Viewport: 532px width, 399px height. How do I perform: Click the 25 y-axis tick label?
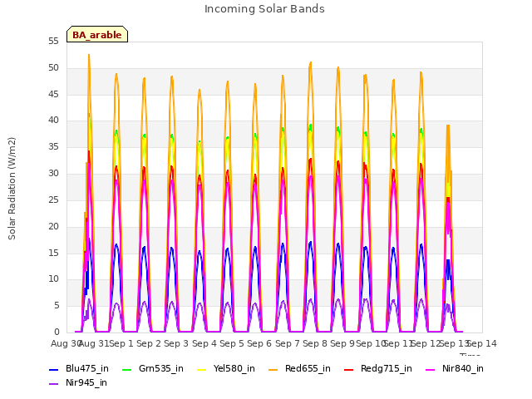(53, 199)
